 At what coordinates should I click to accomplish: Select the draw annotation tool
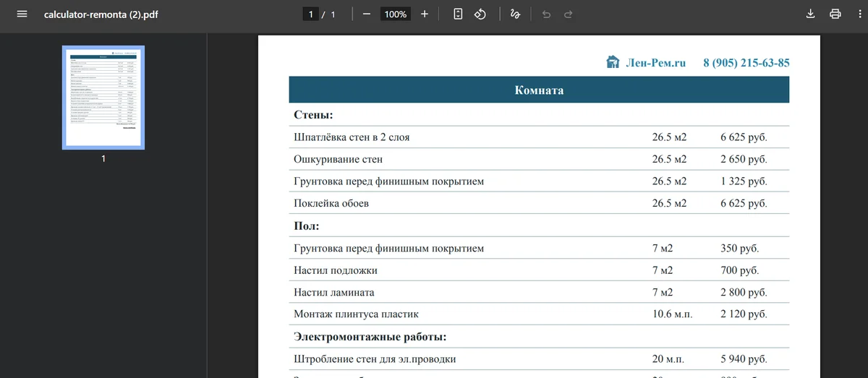coord(515,14)
